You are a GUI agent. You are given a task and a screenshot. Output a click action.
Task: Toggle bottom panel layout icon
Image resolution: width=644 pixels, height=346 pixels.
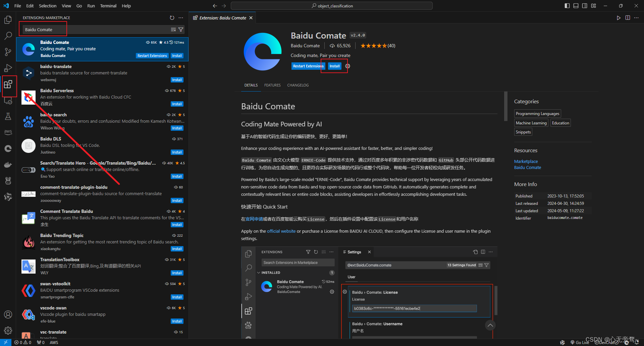coord(576,6)
